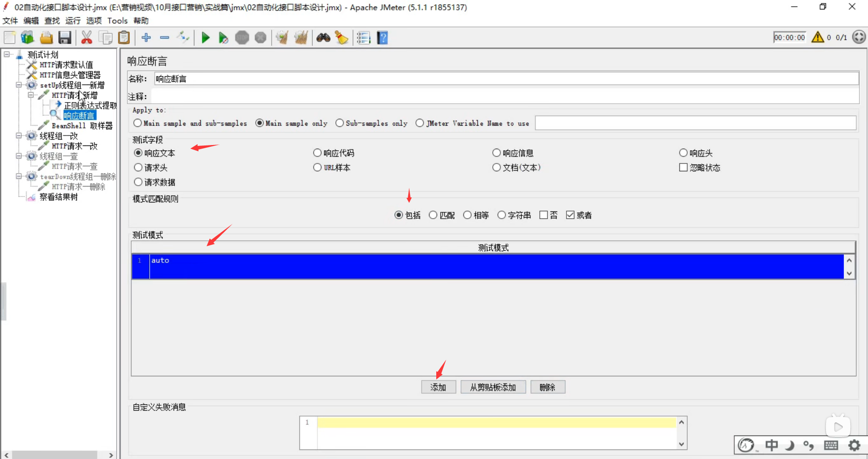Click the Paste clipboard icon
The image size is (868, 459).
tap(124, 37)
